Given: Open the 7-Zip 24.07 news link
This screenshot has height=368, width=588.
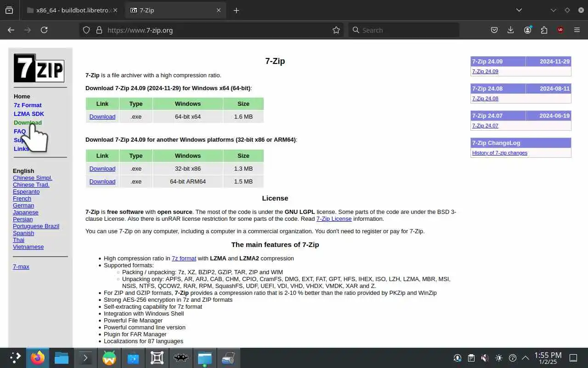Looking at the screenshot, I should click(x=485, y=126).
